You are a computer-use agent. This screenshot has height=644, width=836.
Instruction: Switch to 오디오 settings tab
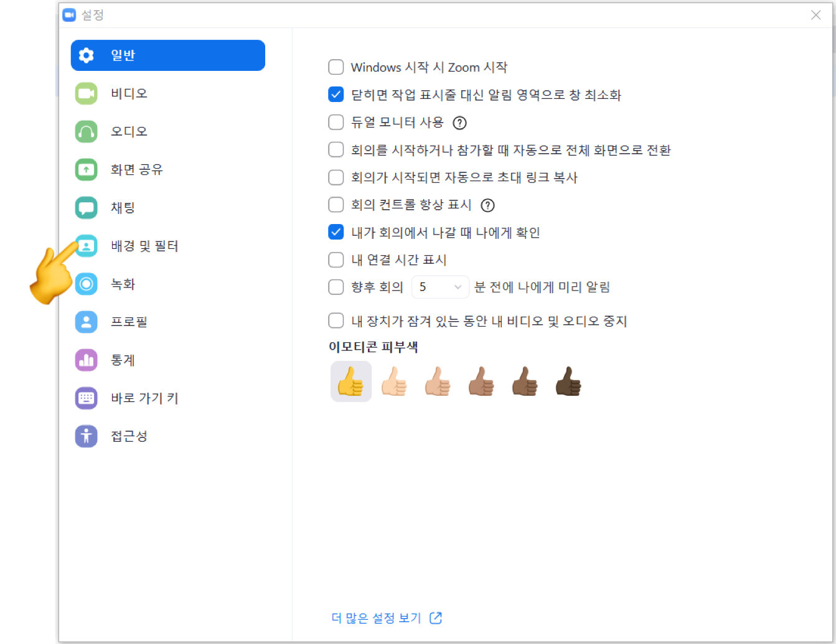[x=168, y=131]
